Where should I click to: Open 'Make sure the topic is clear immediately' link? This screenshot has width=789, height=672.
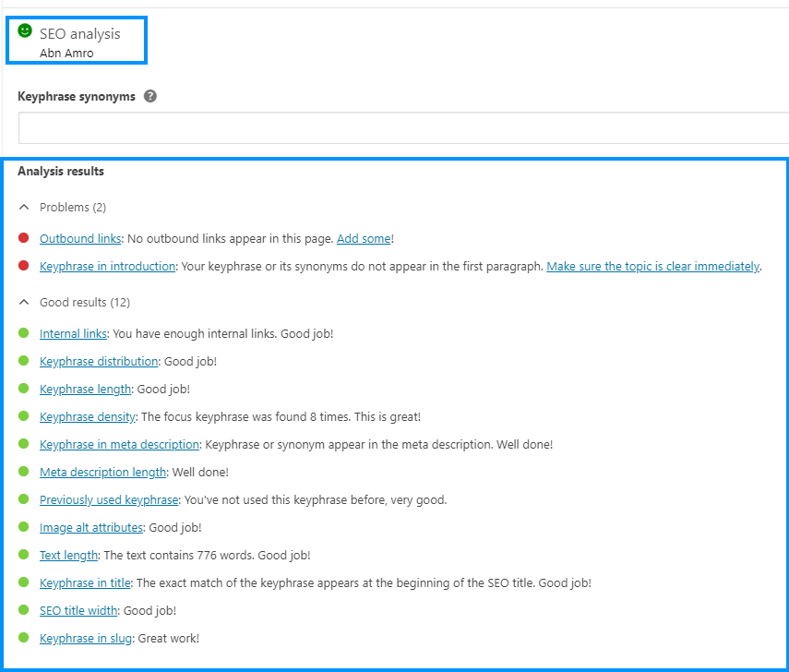[652, 266]
